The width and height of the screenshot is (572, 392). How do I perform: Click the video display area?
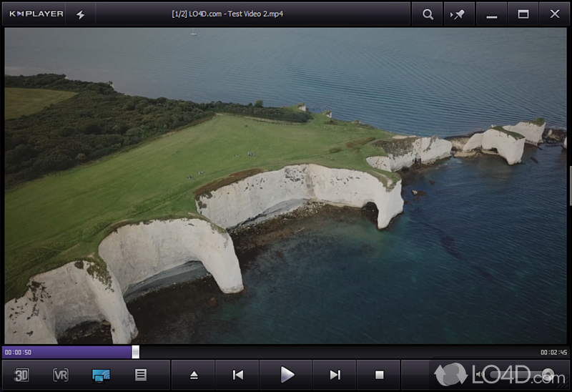286,186
